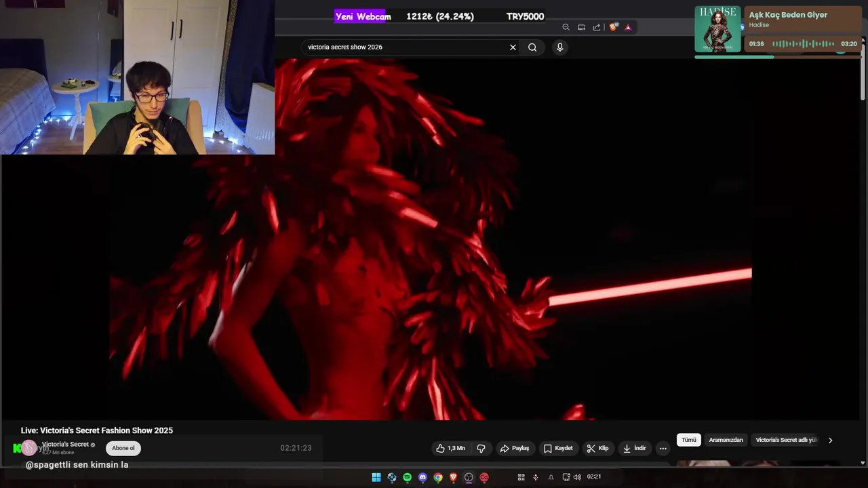Seek in the music widget waveform
Viewport: 868px width, 488px height.
pyautogui.click(x=803, y=44)
